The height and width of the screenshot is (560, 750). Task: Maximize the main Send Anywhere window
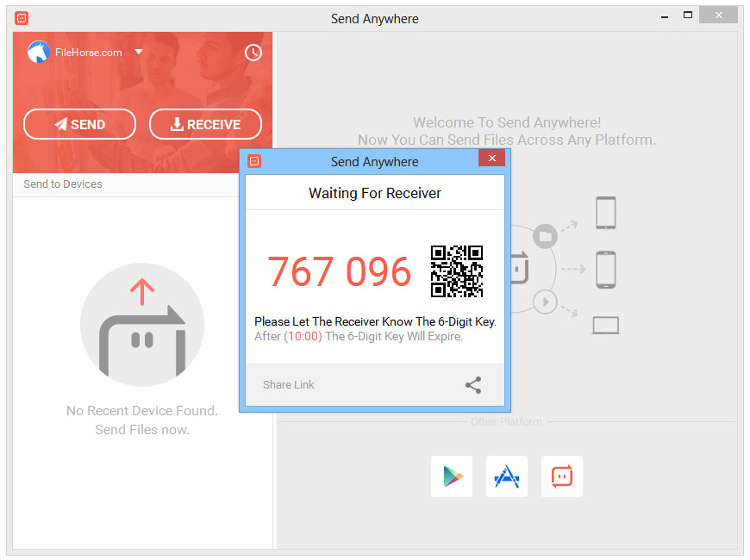click(x=688, y=15)
